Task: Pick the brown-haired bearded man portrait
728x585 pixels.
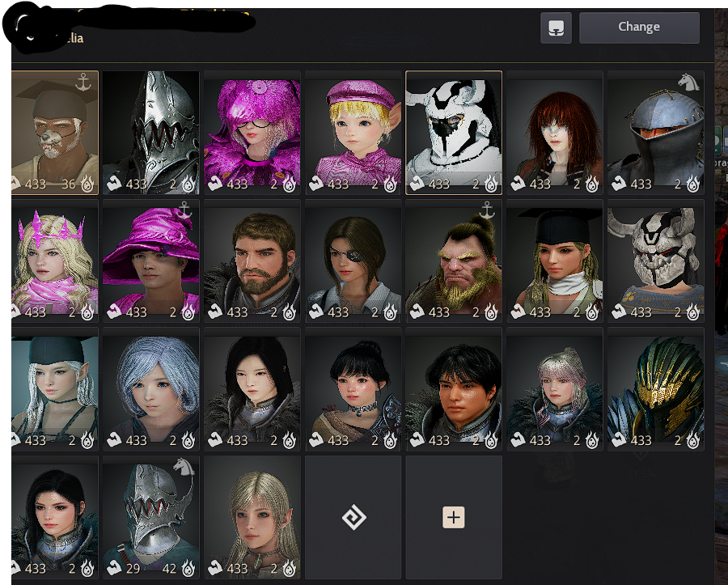Action: [252, 261]
